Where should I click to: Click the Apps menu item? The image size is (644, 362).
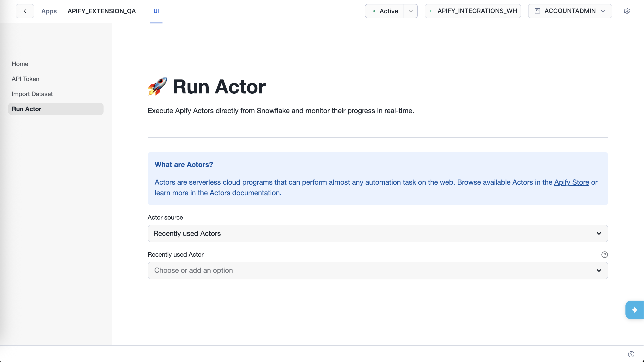tap(49, 11)
